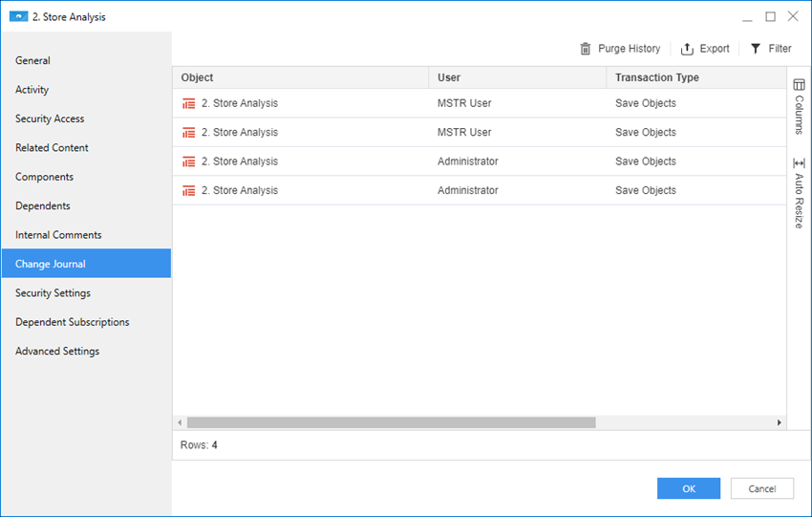The image size is (812, 517).
Task: Click the last row's dossier icon
Action: pyautogui.click(x=188, y=190)
